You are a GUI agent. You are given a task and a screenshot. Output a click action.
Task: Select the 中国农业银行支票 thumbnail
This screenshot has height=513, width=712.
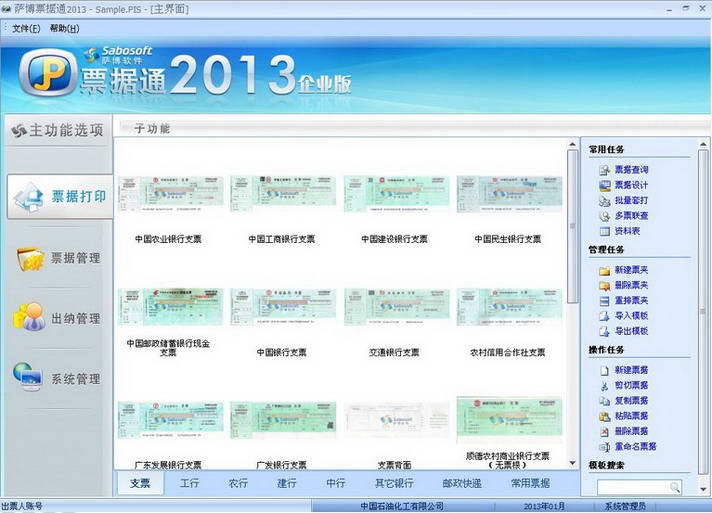click(x=170, y=194)
